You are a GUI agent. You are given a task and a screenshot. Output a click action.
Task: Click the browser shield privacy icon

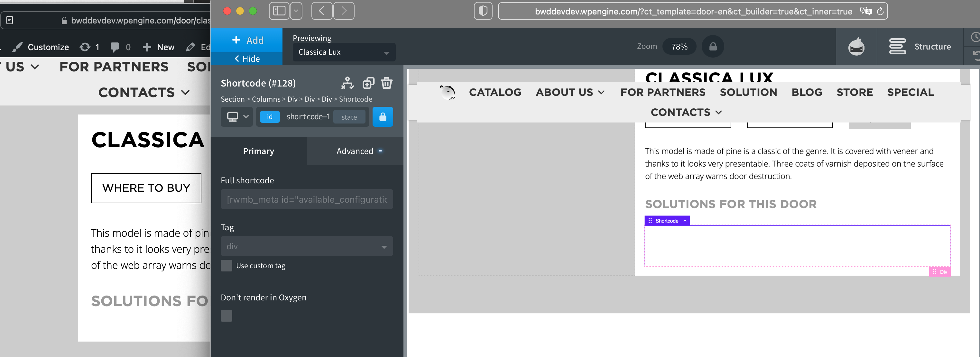[483, 11]
